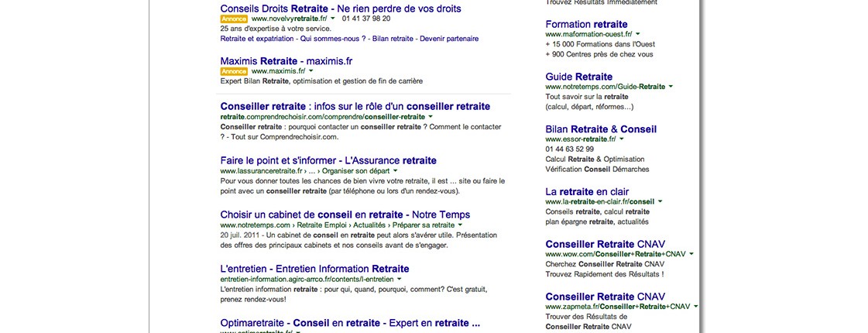Image resolution: width=868 pixels, height=333 pixels.
Task: Click Annonce badge next to www.maximis.fr
Action: tap(234, 71)
